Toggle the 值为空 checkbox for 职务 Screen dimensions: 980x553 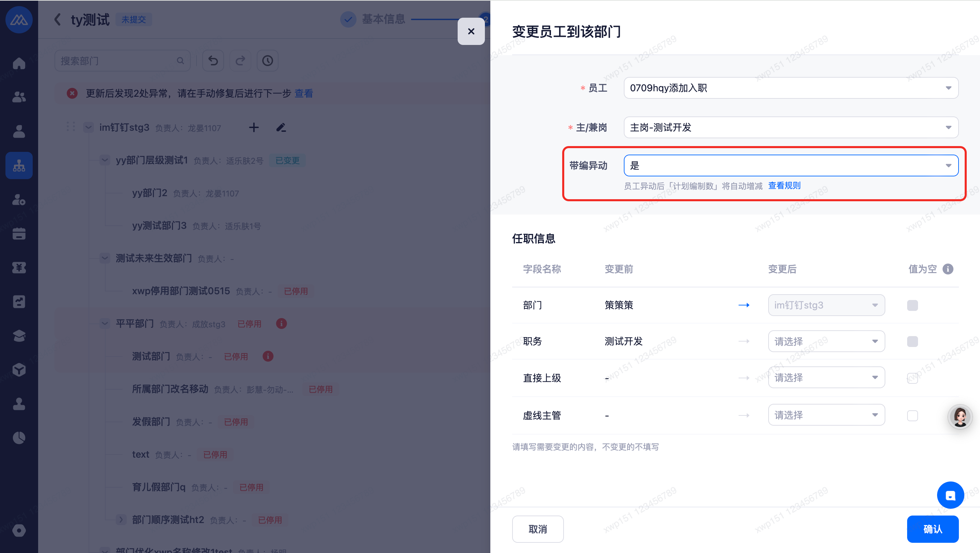tap(912, 342)
